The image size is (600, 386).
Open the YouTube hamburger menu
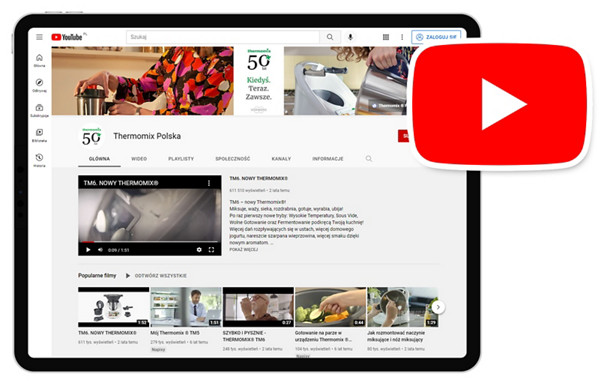(x=39, y=37)
